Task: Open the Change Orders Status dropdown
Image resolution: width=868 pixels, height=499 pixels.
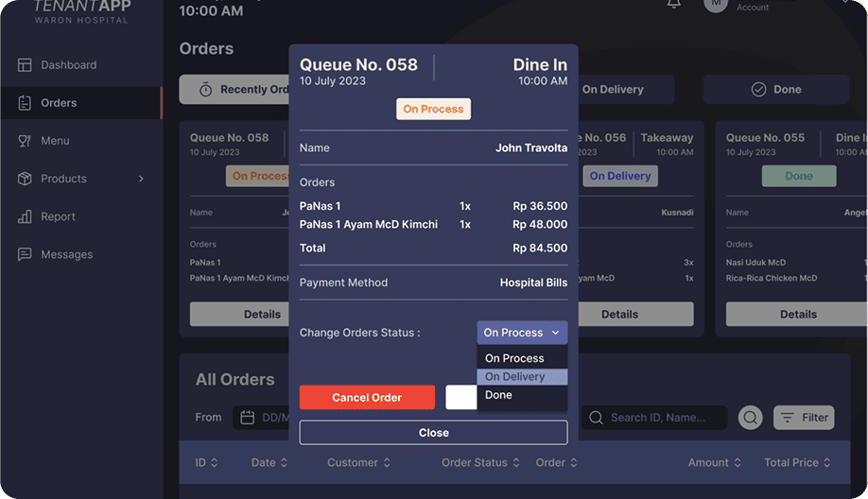Action: pos(522,333)
